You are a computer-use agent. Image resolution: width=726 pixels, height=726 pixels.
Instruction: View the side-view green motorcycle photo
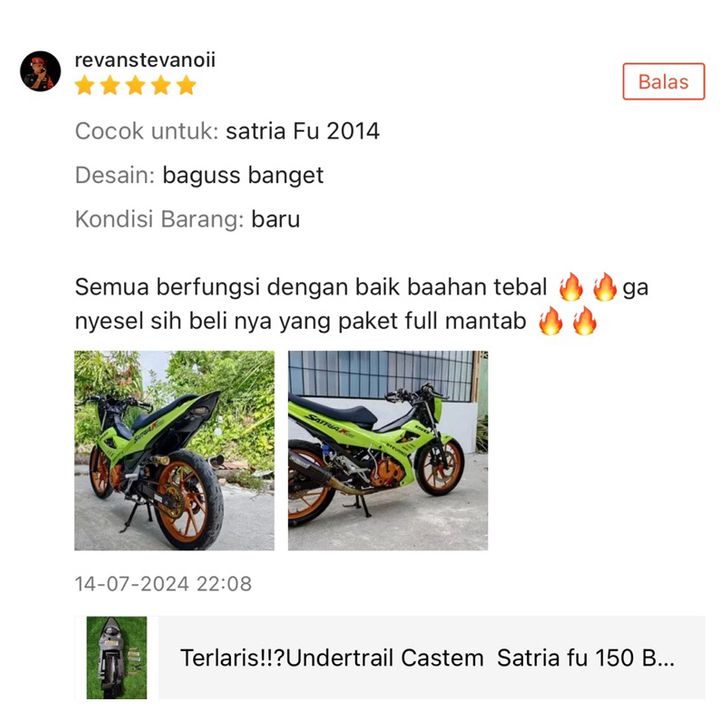[388, 451]
